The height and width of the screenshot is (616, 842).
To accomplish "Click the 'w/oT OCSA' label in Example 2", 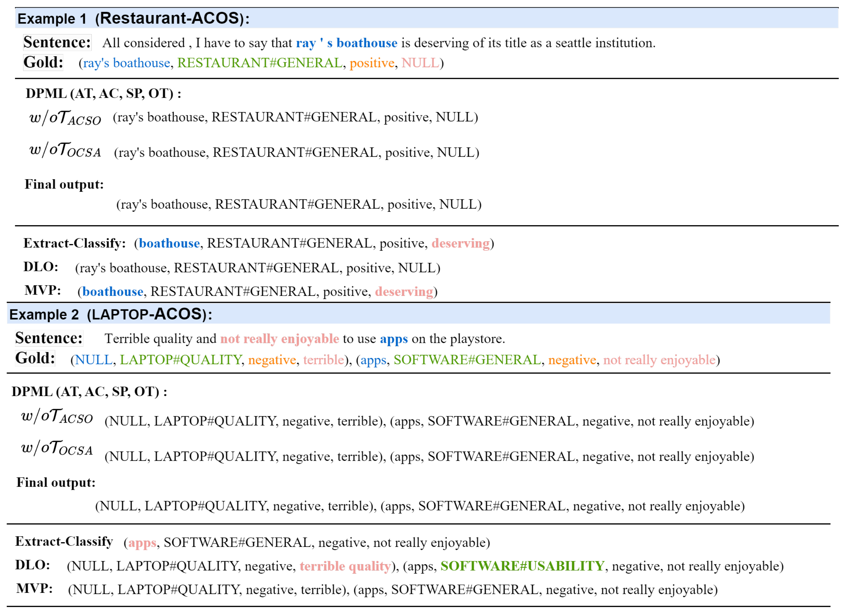I will (x=57, y=448).
